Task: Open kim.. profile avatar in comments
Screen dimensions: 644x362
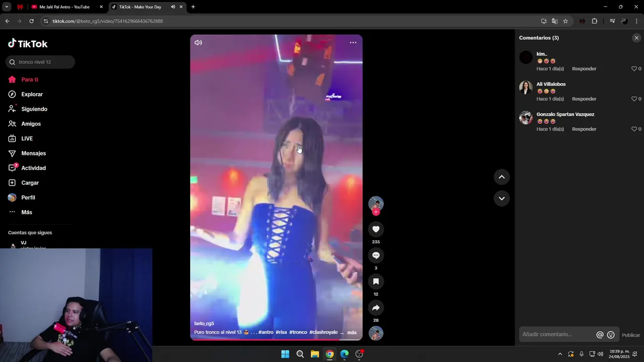Action: (x=526, y=57)
